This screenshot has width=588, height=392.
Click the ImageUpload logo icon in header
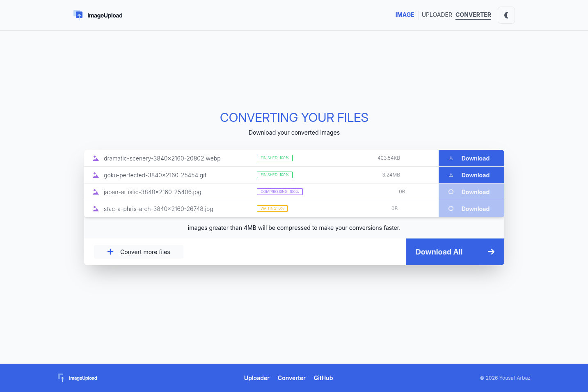coord(78,15)
